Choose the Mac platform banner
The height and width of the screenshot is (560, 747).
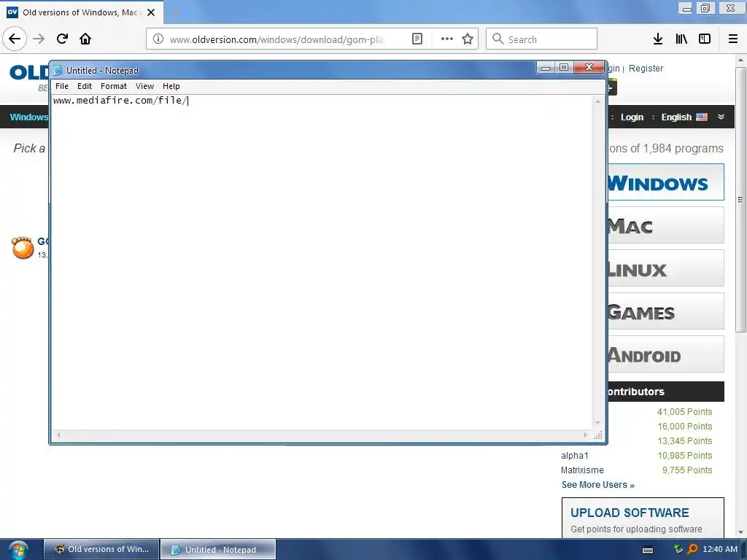(666, 225)
